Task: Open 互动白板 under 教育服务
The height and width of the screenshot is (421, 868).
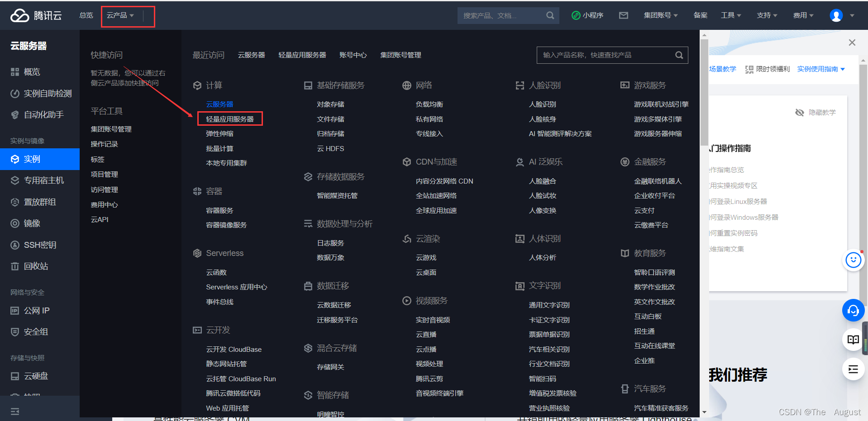Action: click(648, 317)
